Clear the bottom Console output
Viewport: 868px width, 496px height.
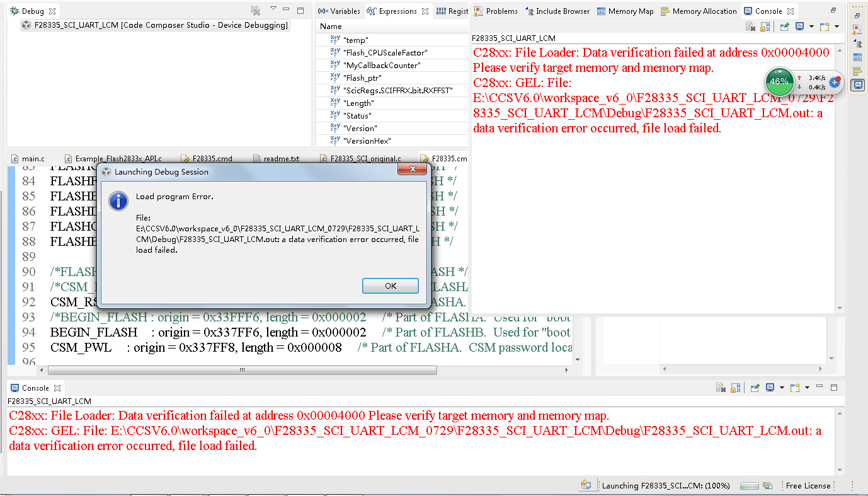click(x=721, y=388)
